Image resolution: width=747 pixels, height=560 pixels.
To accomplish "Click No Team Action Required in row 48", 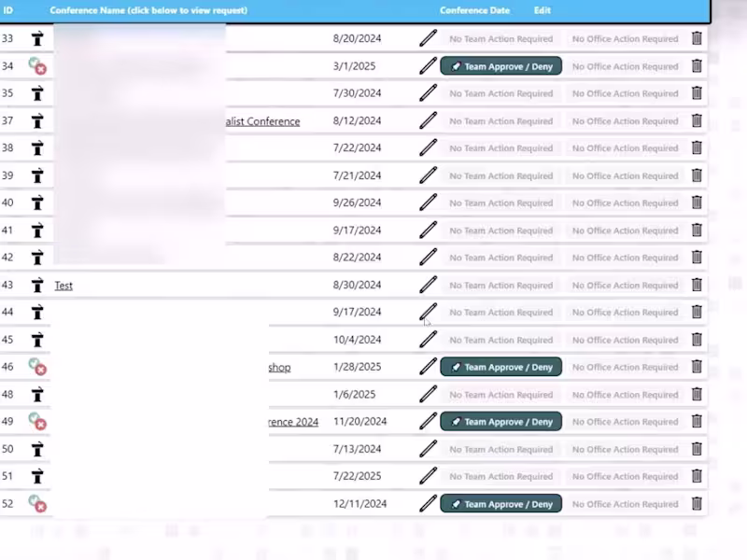I will (500, 394).
